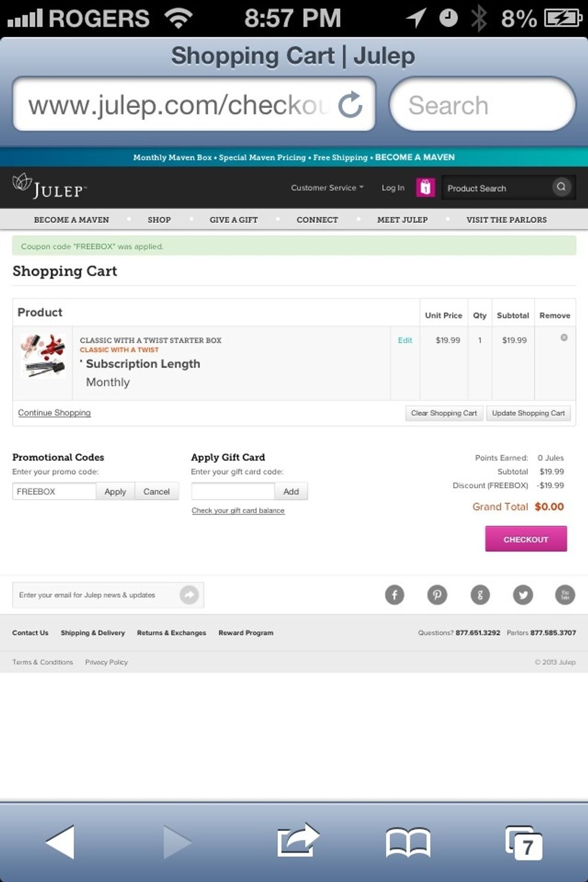This screenshot has width=588, height=882.
Task: Open Julep's Twitter page icon
Action: 523,595
